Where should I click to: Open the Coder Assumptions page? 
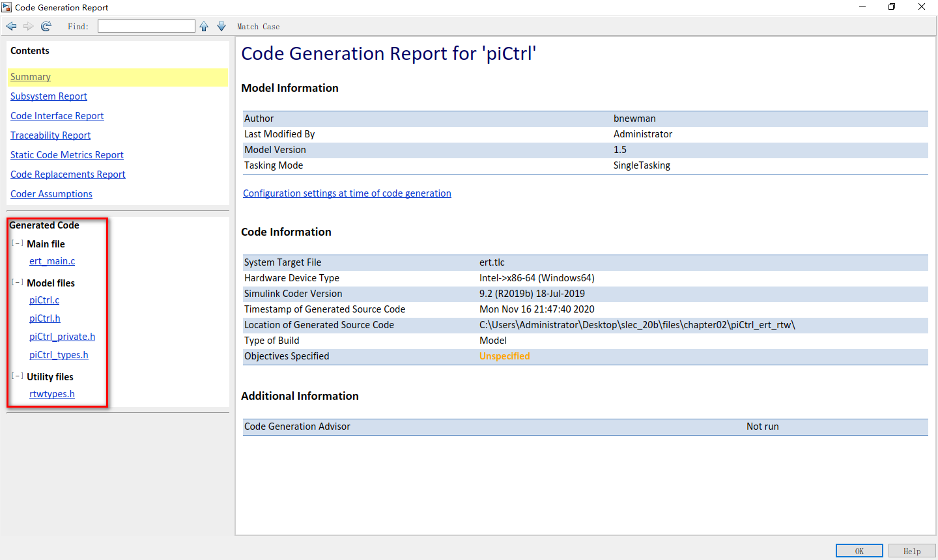pos(51,193)
